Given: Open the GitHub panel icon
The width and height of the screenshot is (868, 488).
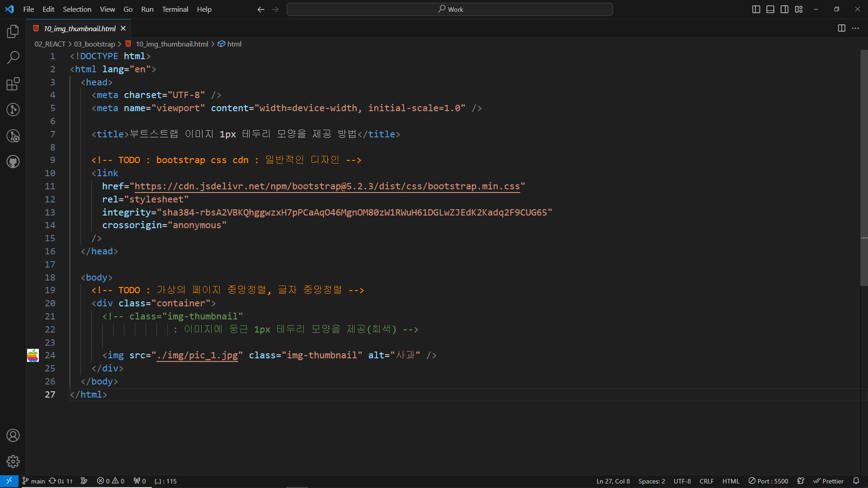Looking at the screenshot, I should pyautogui.click(x=13, y=162).
